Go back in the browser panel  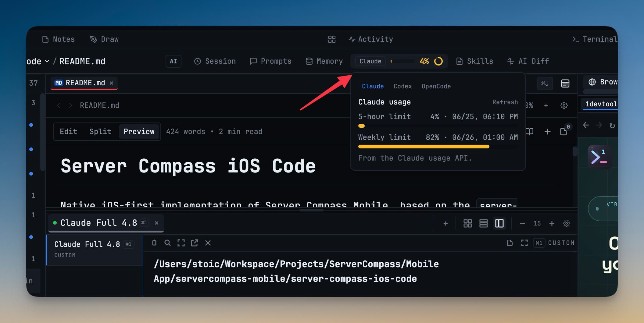click(x=586, y=125)
